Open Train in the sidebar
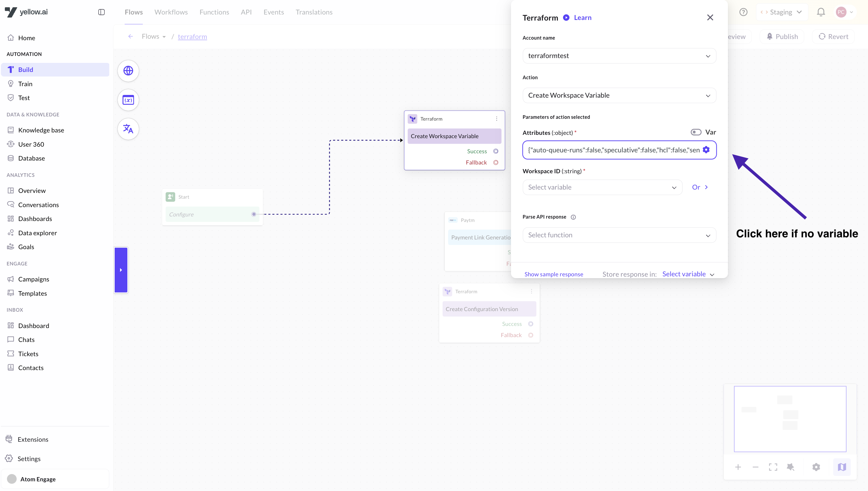 (x=55, y=84)
